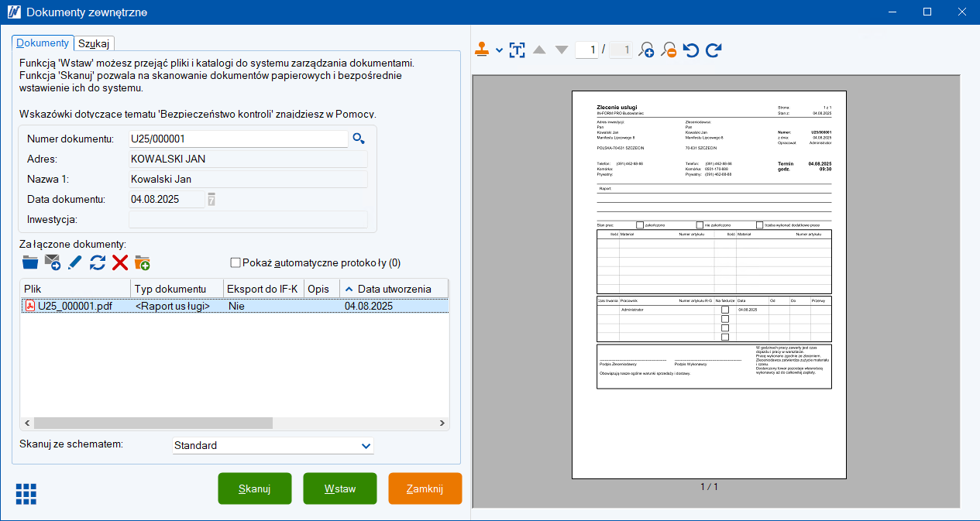Viewport: 980px width, 521px height.
Task: Switch to the Szukaj tab
Action: coord(94,43)
